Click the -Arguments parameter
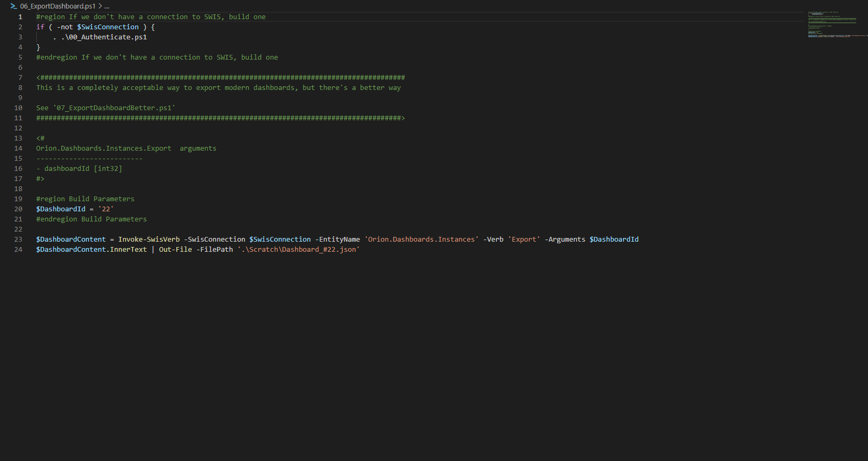Screen dimensions: 868x461 point(565,240)
